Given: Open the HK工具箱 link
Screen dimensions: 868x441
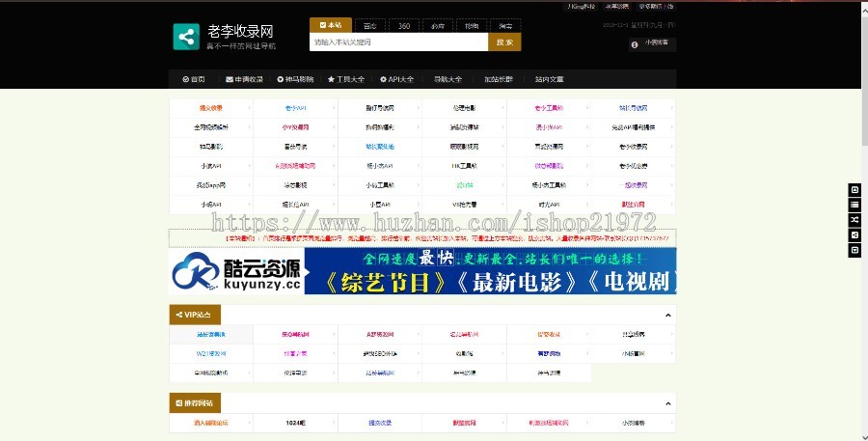Looking at the screenshot, I should coord(464,166).
